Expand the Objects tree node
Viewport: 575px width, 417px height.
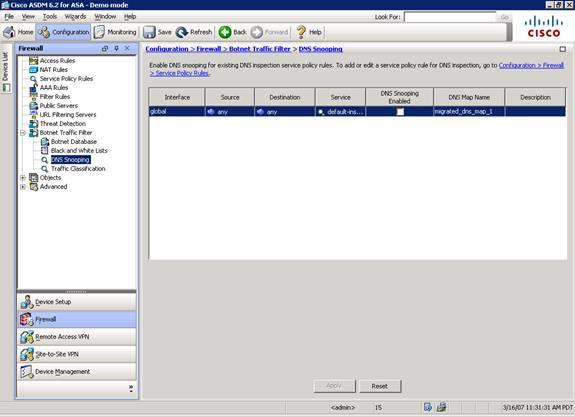pos(23,178)
